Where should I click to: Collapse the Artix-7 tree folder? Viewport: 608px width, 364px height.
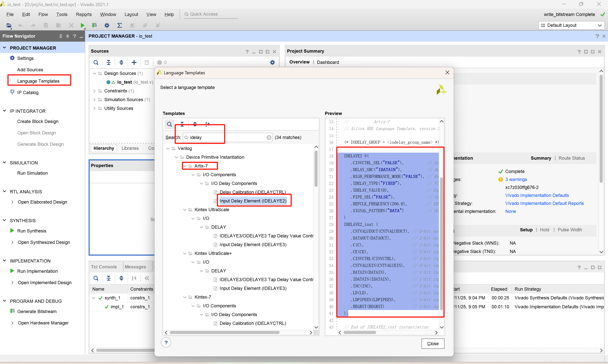click(x=185, y=166)
